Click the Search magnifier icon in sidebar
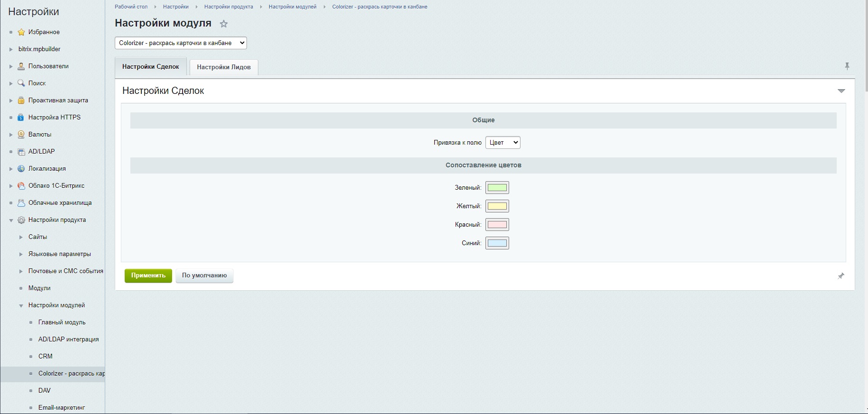The height and width of the screenshot is (414, 868). click(x=21, y=83)
